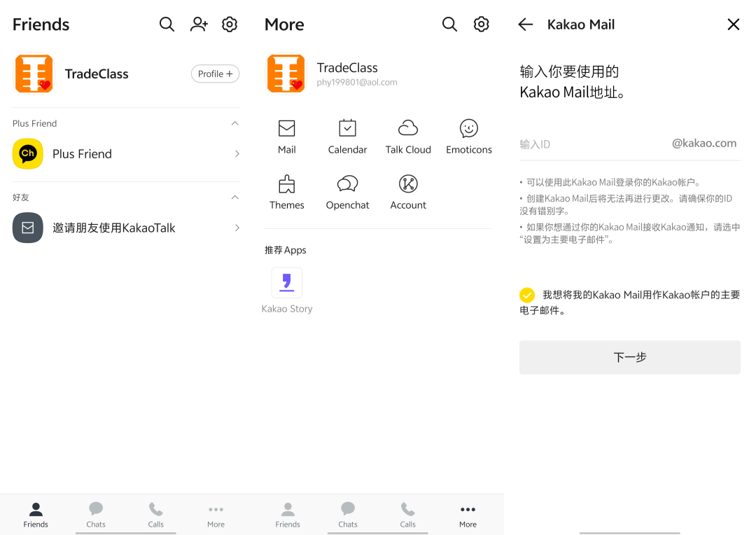756x535 pixels.
Task: Open search in the Friends screen
Action: click(167, 24)
